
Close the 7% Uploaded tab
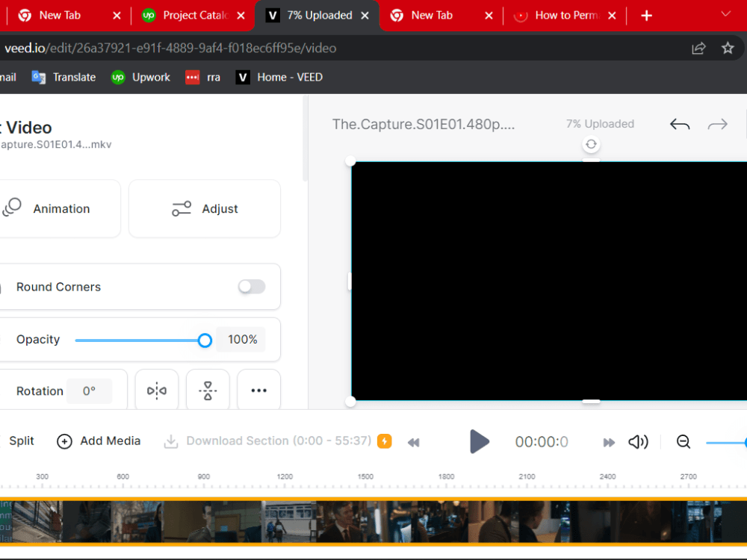pyautogui.click(x=365, y=16)
